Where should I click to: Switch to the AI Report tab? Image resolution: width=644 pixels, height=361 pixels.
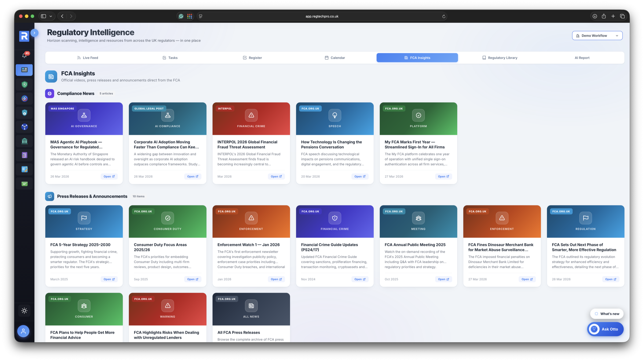click(582, 58)
